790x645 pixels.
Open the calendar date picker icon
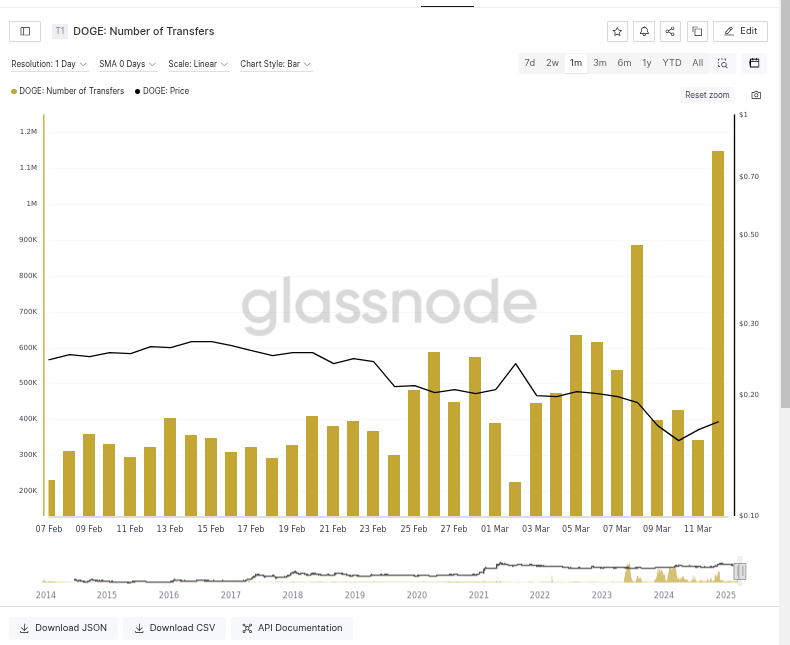[754, 63]
